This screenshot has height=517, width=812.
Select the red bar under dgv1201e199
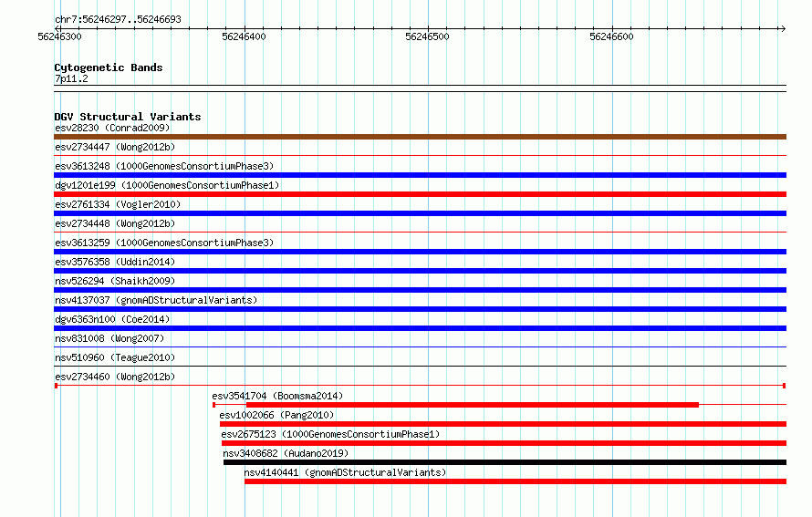[x=420, y=194]
